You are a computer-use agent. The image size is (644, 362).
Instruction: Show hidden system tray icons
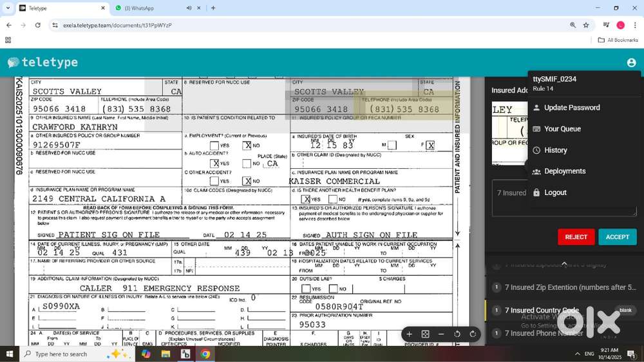(x=577, y=354)
